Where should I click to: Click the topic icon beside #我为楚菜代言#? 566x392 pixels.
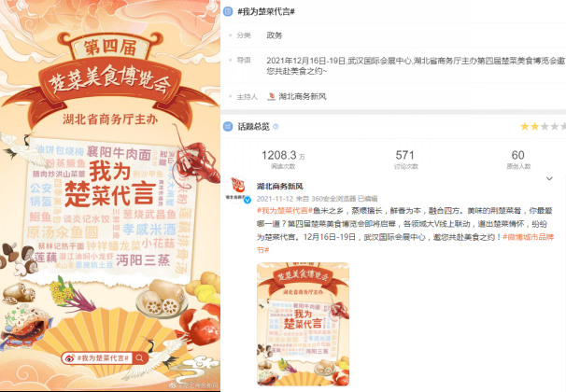click(x=228, y=11)
